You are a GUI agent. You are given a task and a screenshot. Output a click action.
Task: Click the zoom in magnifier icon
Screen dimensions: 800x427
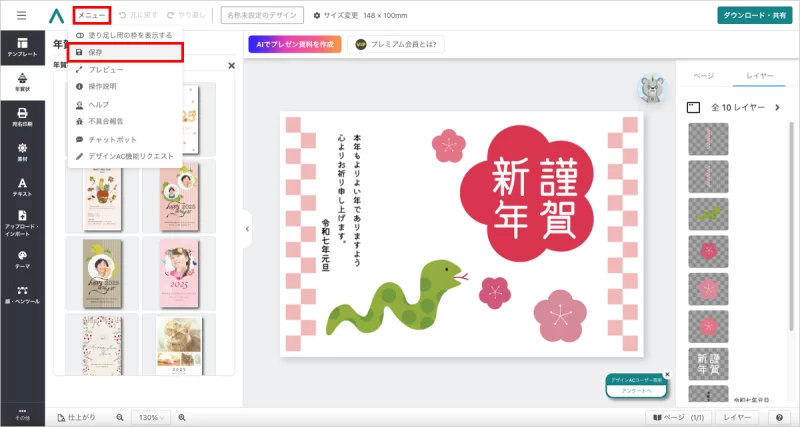[x=182, y=416]
